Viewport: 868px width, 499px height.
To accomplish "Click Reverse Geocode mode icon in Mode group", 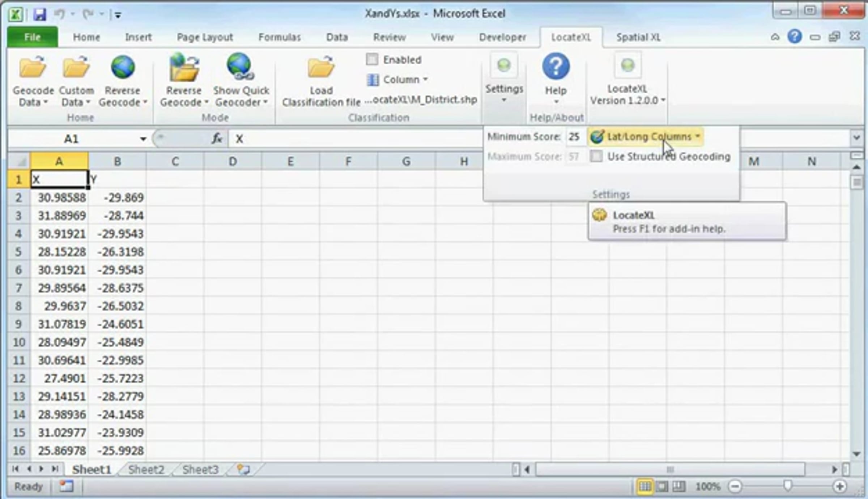I will [184, 67].
